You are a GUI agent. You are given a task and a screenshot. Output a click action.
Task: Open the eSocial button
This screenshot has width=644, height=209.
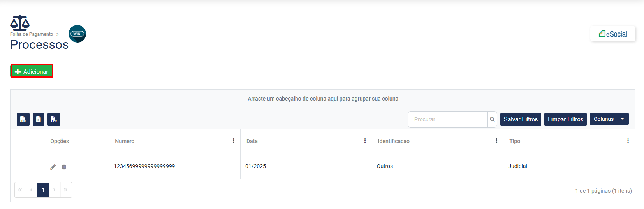pos(613,34)
